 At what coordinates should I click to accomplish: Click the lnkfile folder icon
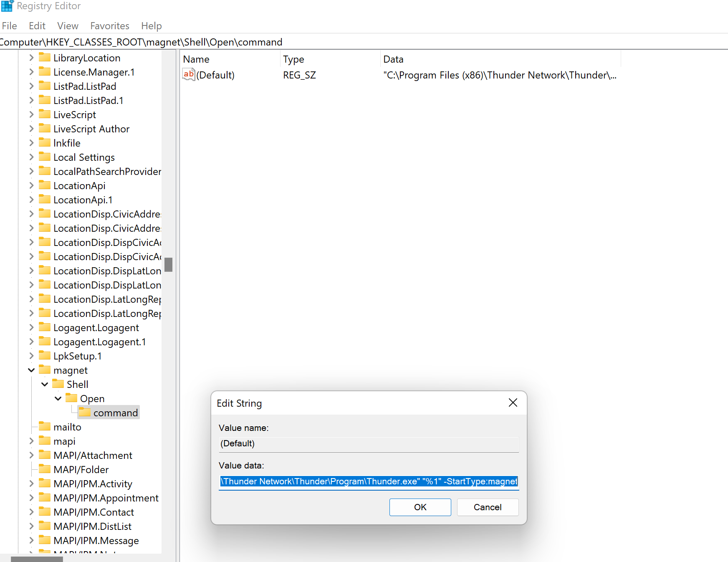coord(45,142)
